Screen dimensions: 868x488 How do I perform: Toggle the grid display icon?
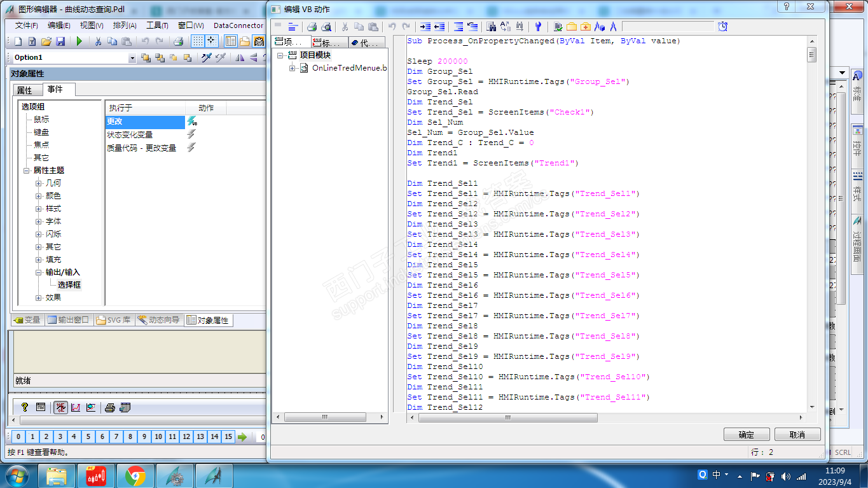[x=198, y=41]
